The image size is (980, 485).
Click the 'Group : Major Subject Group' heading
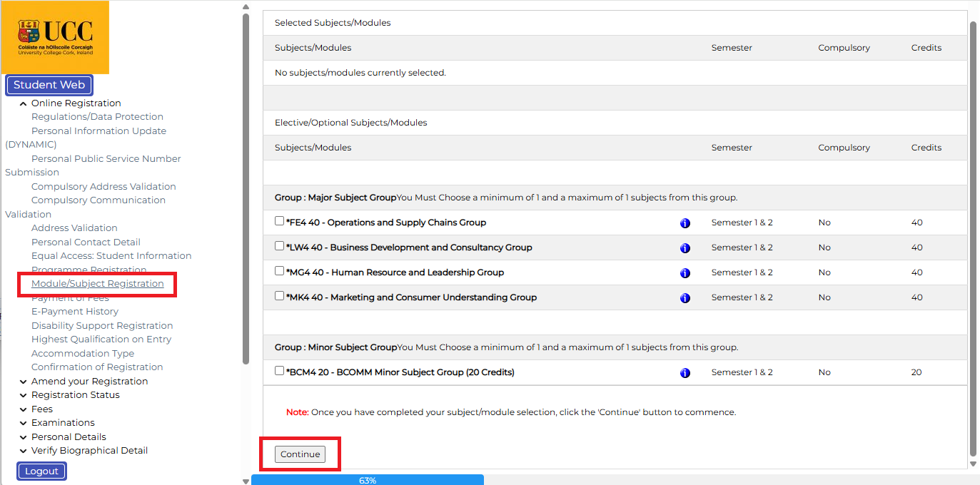click(x=335, y=198)
